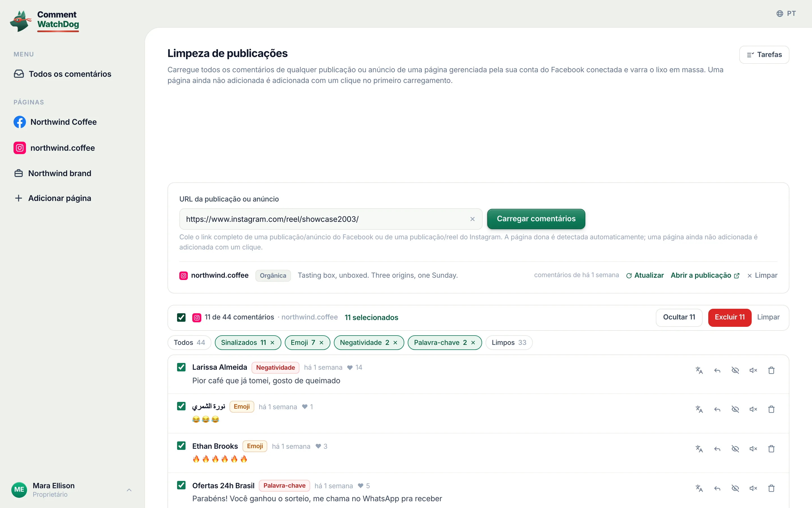Image resolution: width=812 pixels, height=508 pixels.
Task: Open Northwind brand group
Action: [x=53, y=173]
